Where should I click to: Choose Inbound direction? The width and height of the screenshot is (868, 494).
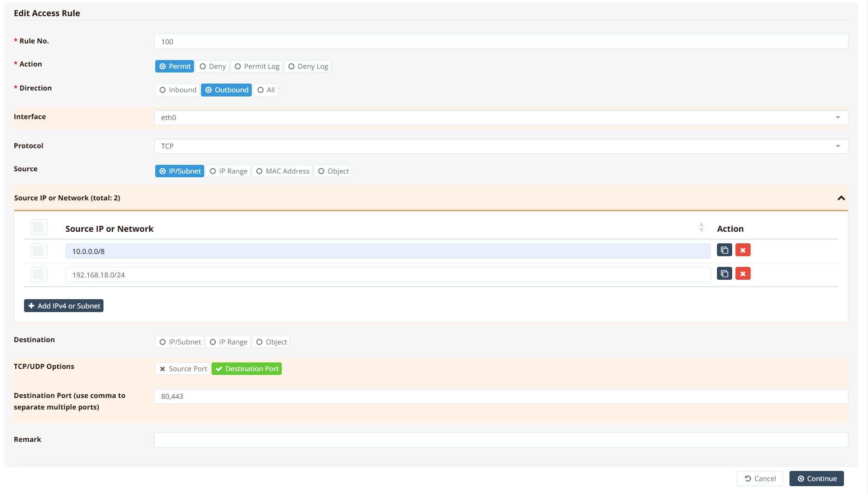[x=178, y=90]
